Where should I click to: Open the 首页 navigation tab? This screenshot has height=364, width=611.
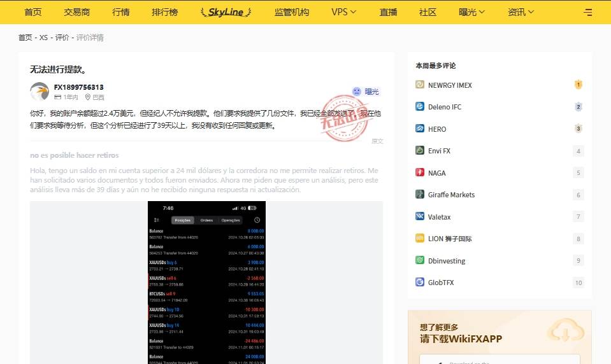[32, 12]
